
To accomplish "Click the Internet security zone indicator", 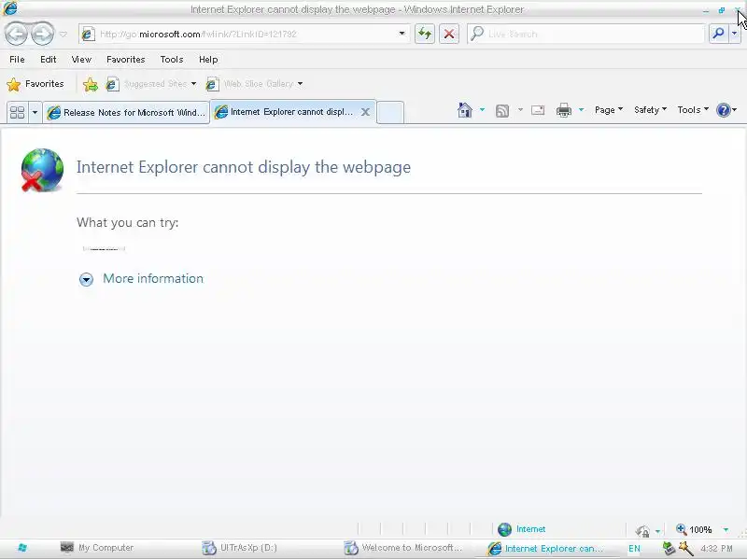I will (522, 529).
